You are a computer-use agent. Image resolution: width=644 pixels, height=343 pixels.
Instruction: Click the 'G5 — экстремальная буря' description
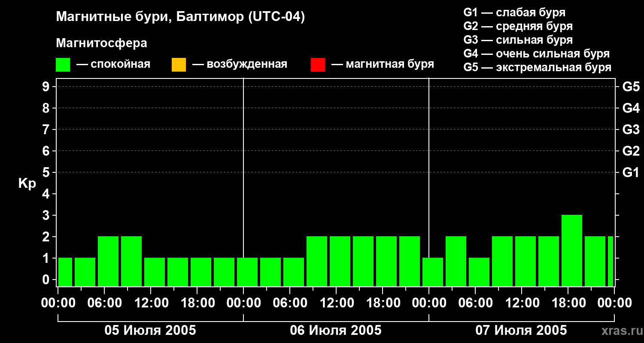coord(537,68)
